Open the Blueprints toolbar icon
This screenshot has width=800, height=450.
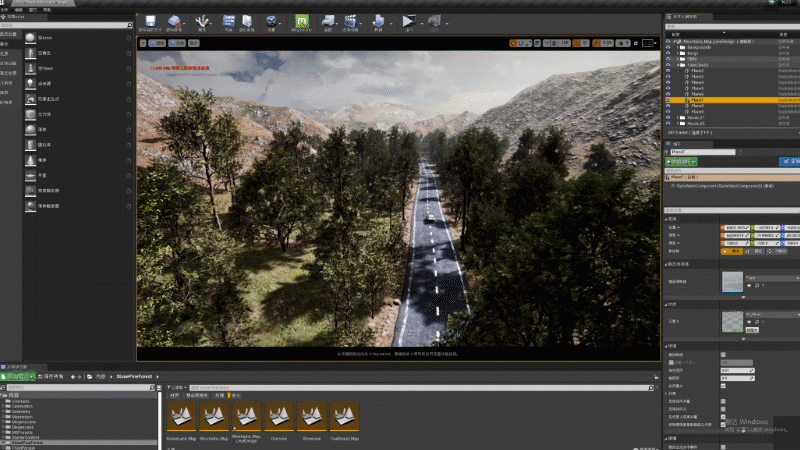pyautogui.click(x=328, y=21)
